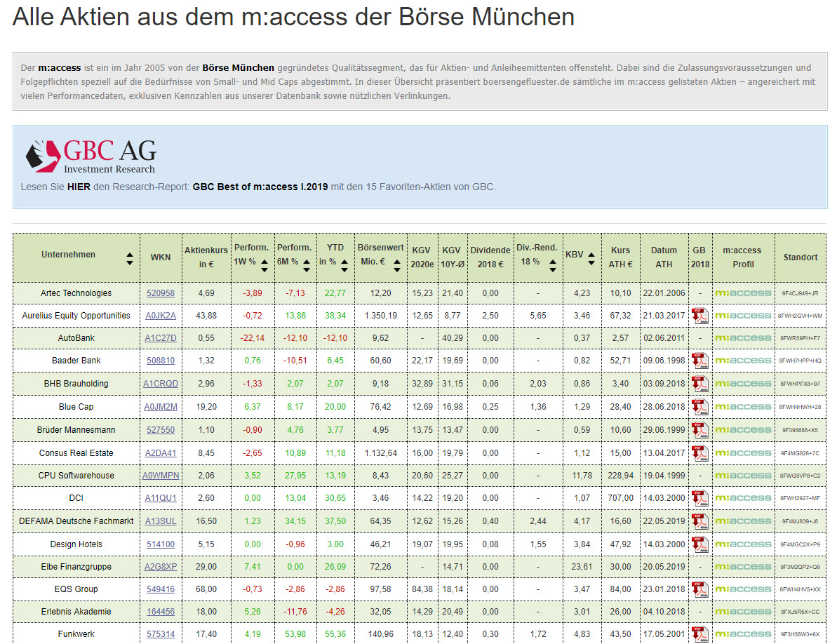Image resolution: width=837 pixels, height=644 pixels.
Task: Click Börsenwert value '1.350,19'
Action: (x=380, y=316)
